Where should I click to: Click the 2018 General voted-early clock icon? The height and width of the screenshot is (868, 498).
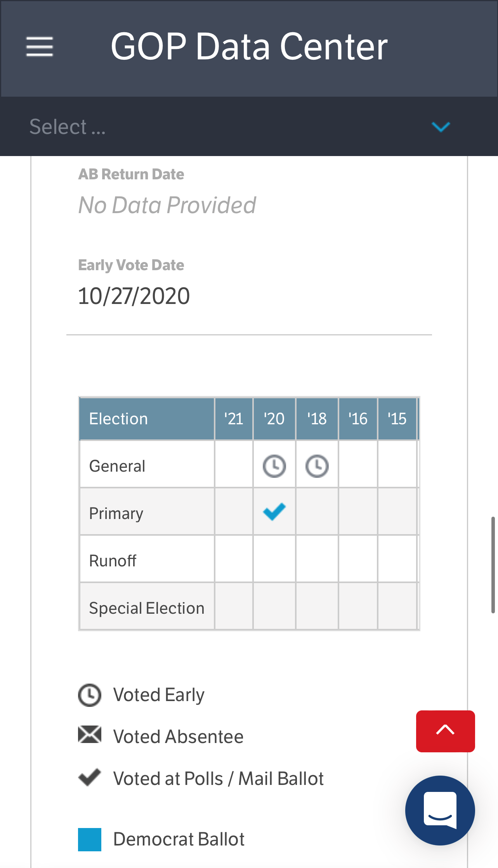(317, 466)
